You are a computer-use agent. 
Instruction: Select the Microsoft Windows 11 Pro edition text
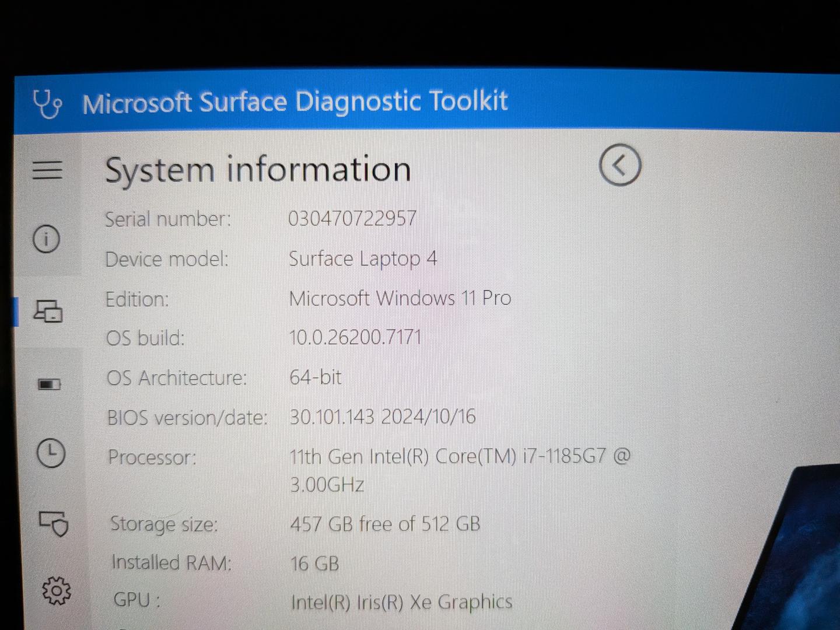click(x=400, y=298)
